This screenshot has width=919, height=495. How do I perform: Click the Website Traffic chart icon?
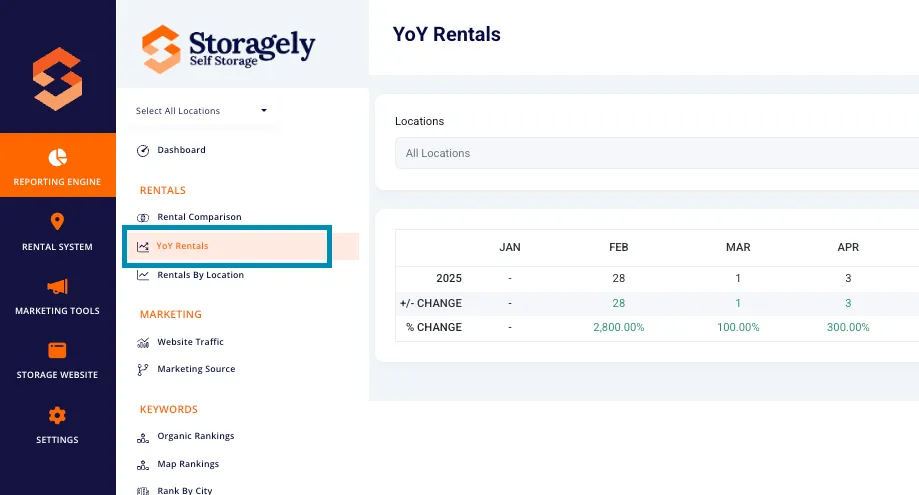pyautogui.click(x=143, y=342)
